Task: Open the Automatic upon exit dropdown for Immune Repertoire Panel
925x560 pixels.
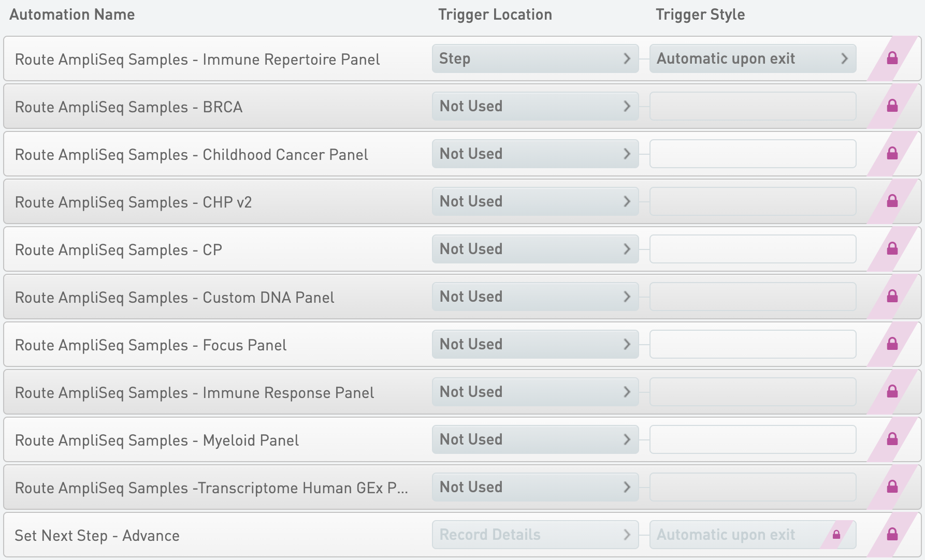Action: tap(752, 58)
